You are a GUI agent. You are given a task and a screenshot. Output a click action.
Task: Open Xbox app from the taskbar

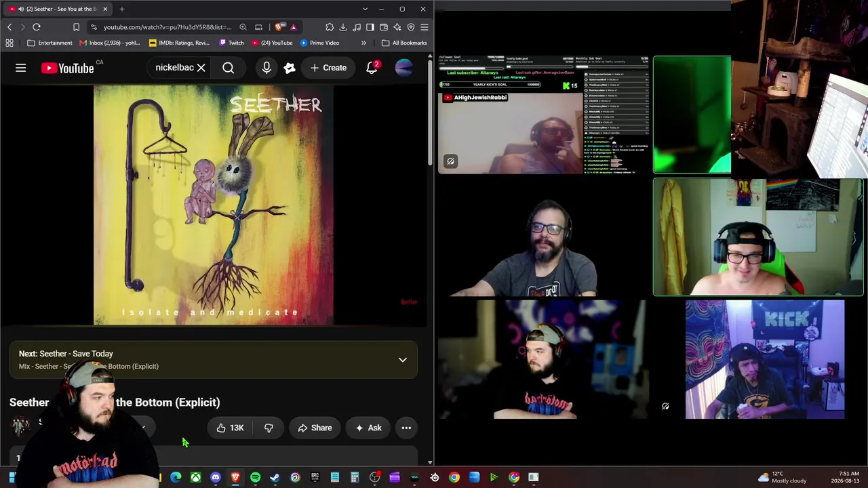(195, 477)
